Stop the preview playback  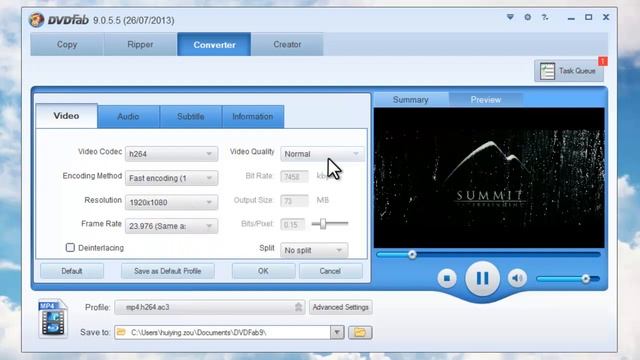[x=447, y=278]
